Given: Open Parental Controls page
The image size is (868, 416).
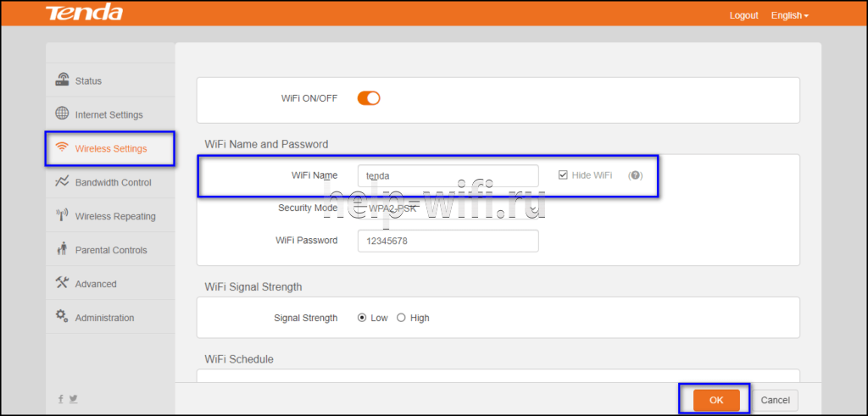Looking at the screenshot, I should 110,249.
